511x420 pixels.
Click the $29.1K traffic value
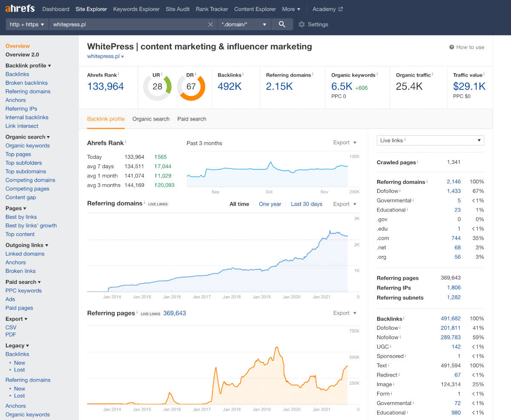coord(469,86)
